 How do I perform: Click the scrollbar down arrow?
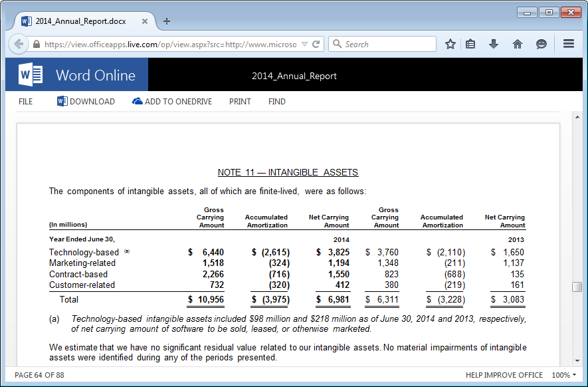[577, 361]
